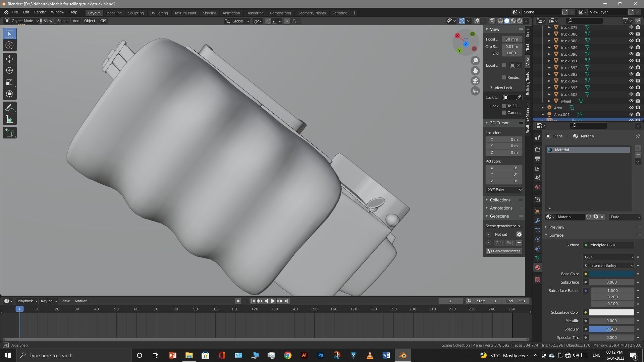The width and height of the screenshot is (644, 362).
Task: Open XYZ Euler rotation mode dropdown
Action: [504, 190]
